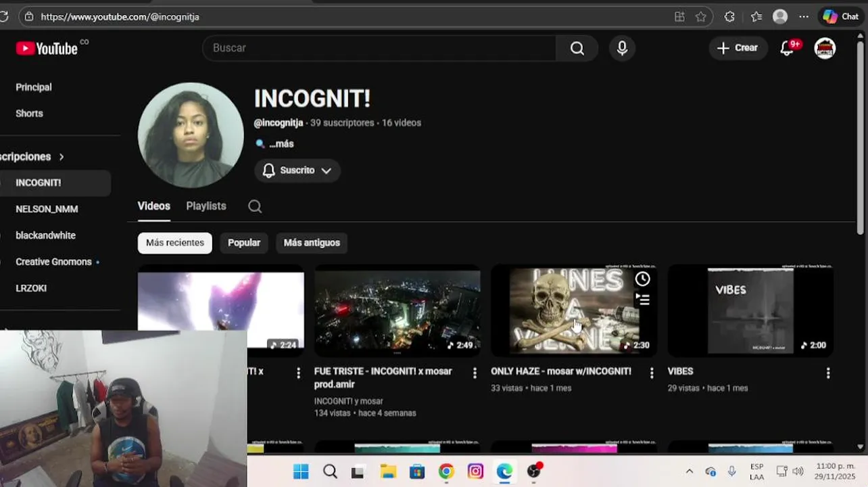Viewport: 868px width, 487px height.
Task: Switch to the Playlists tab
Action: [x=206, y=206]
